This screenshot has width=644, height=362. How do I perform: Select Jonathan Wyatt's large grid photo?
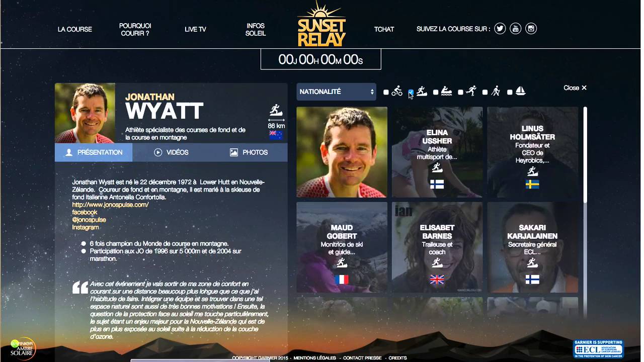[342, 152]
